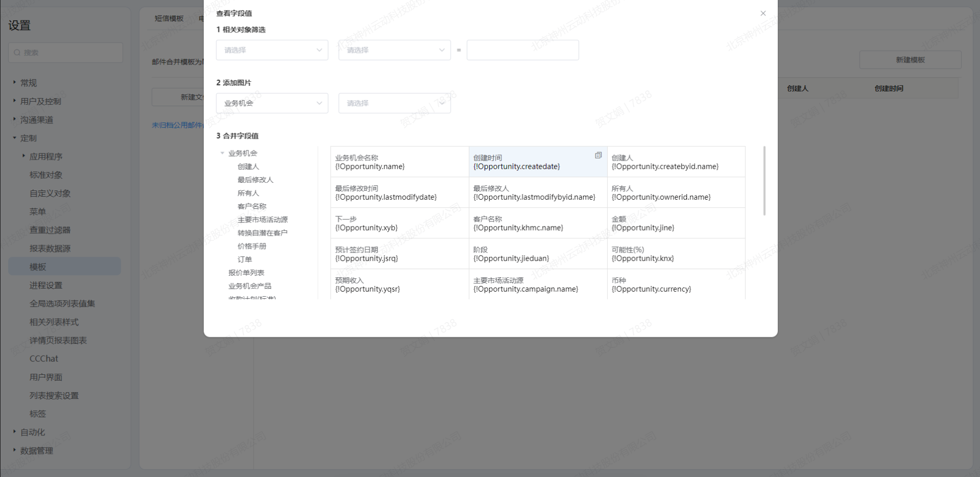Select 报价单列表 in the field tree
This screenshot has width=980, height=477.
tap(246, 273)
